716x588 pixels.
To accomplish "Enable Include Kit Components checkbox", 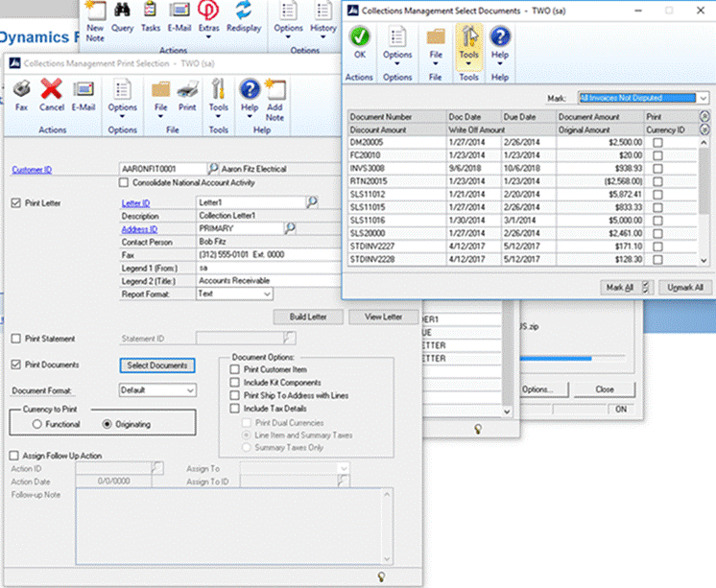I will coord(235,382).
